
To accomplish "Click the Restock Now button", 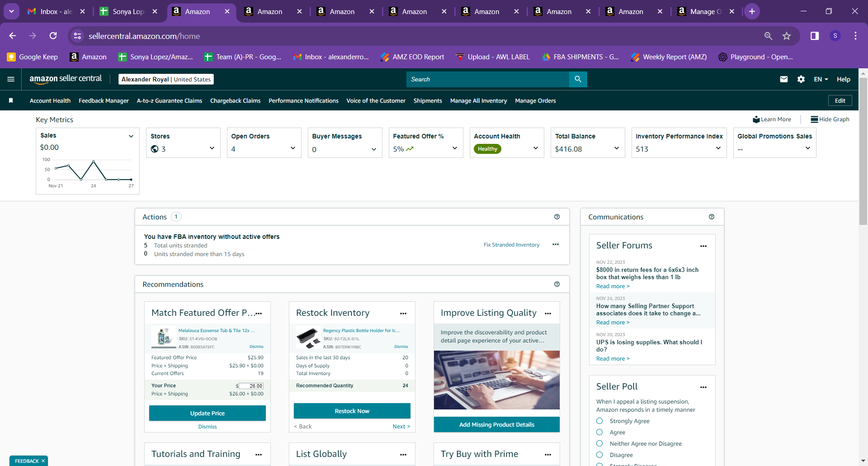I will pos(352,411).
